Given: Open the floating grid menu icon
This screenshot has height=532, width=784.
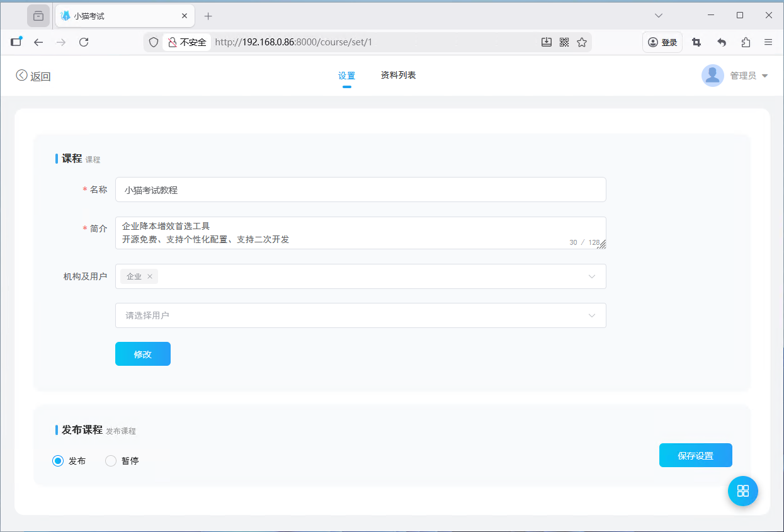Looking at the screenshot, I should click(x=743, y=491).
